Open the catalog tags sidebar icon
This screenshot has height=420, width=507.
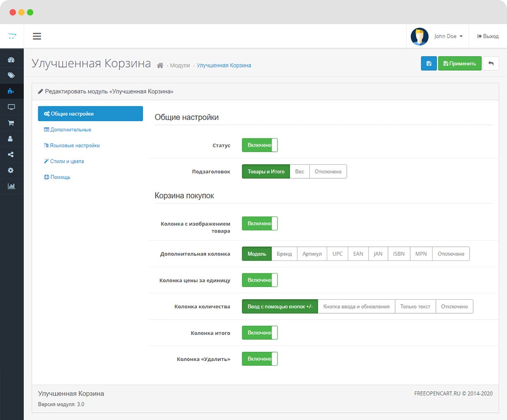tap(11, 75)
